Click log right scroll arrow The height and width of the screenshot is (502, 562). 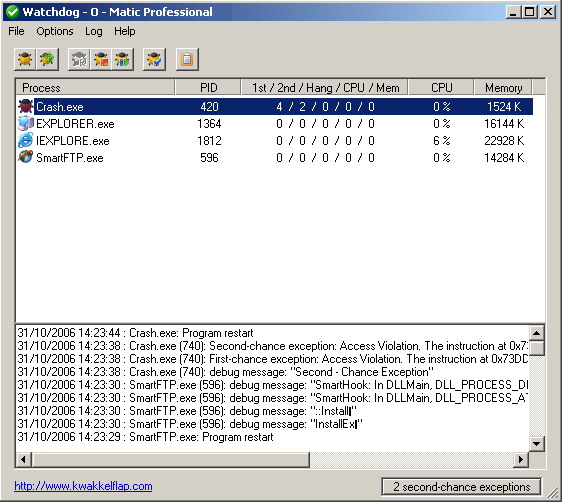[x=521, y=459]
